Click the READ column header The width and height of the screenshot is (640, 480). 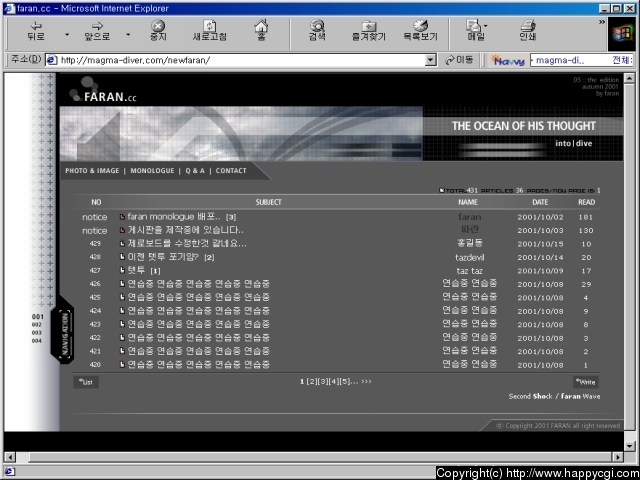click(587, 202)
